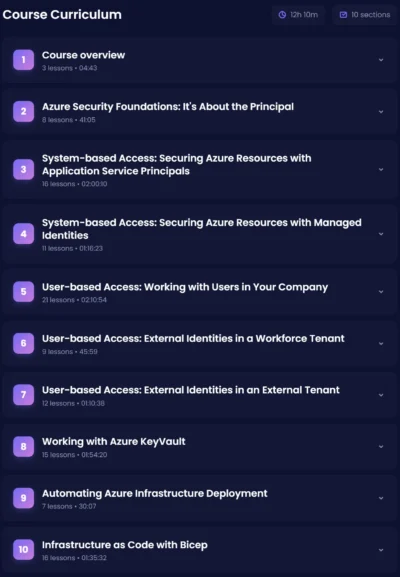Select the number 3 section badge
This screenshot has height=577, width=400.
(24, 169)
